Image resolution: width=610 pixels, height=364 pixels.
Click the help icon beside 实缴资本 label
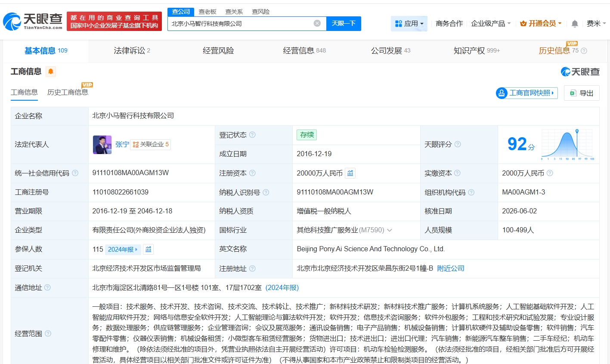point(458,173)
